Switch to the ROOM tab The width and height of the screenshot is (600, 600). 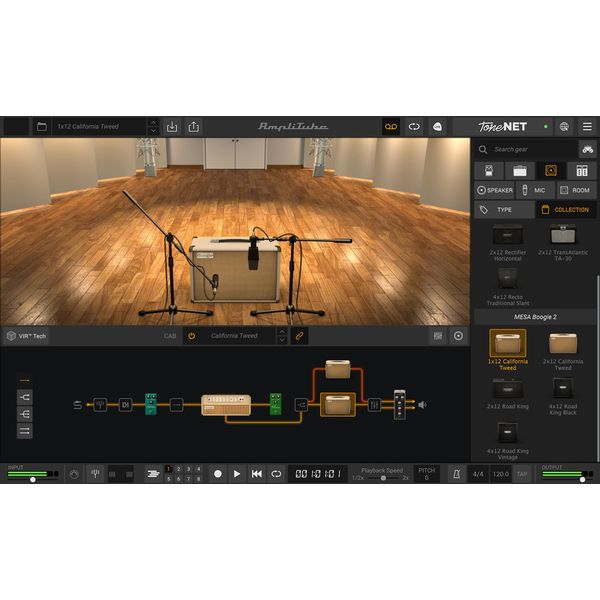(x=576, y=190)
